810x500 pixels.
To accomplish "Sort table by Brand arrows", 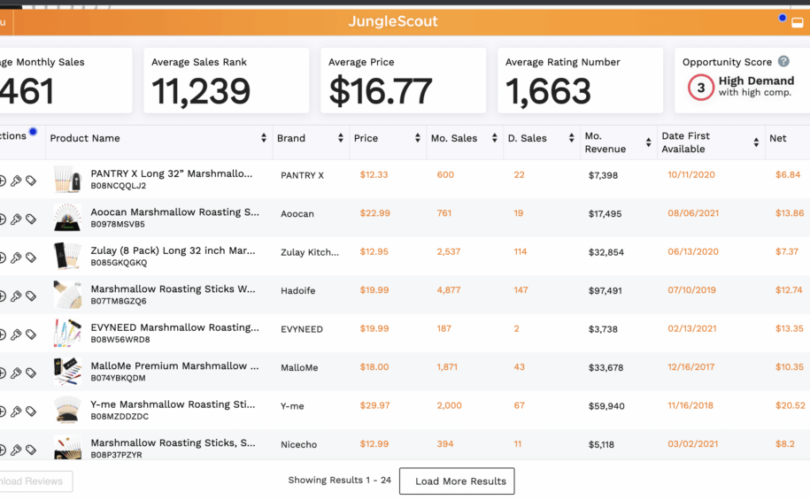I will 340,138.
